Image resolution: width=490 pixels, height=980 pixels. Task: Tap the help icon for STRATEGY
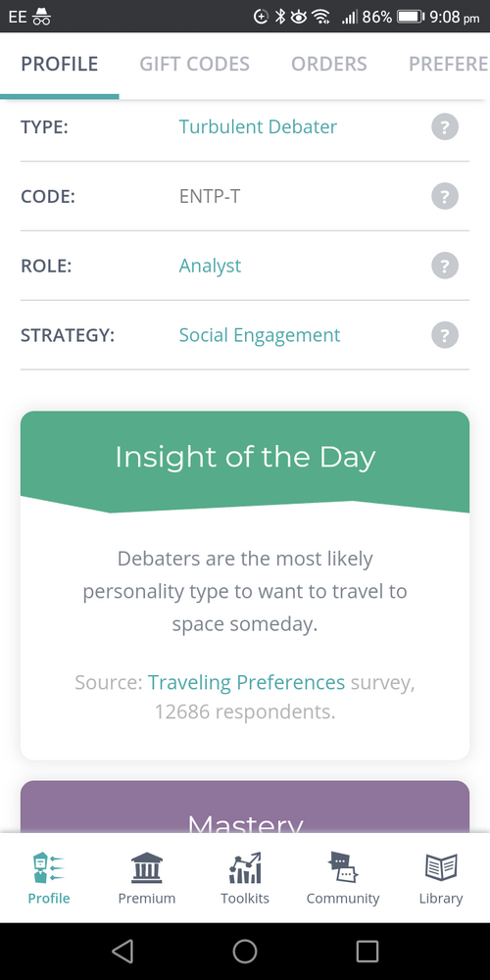coord(444,335)
